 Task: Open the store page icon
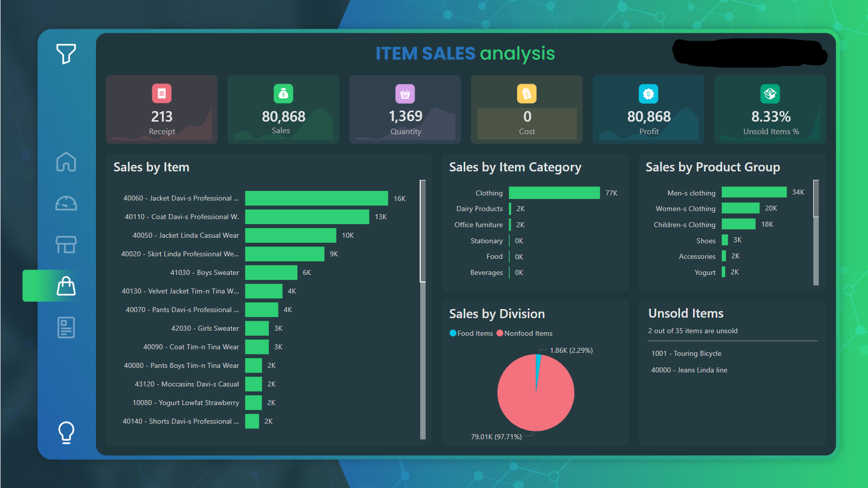point(66,245)
